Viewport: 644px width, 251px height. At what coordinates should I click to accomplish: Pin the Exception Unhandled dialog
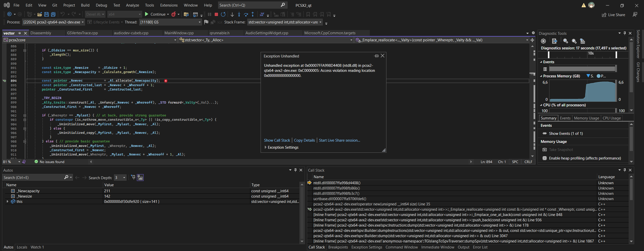(x=376, y=56)
